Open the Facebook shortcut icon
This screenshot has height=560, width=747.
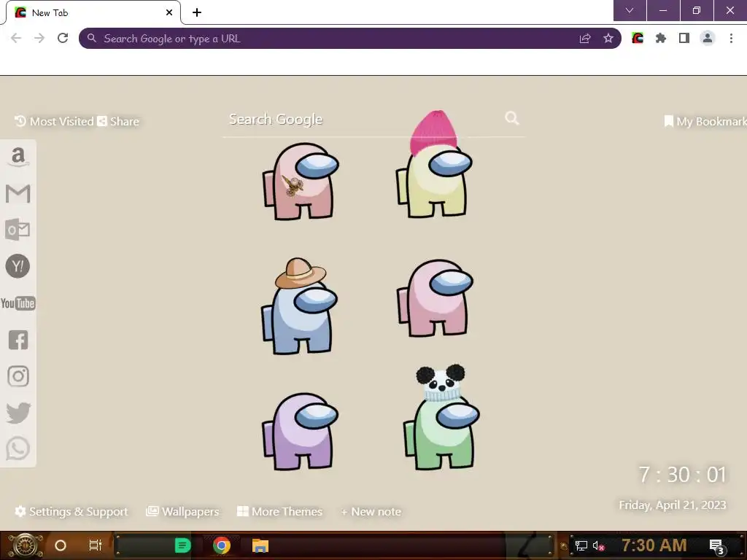pos(18,340)
